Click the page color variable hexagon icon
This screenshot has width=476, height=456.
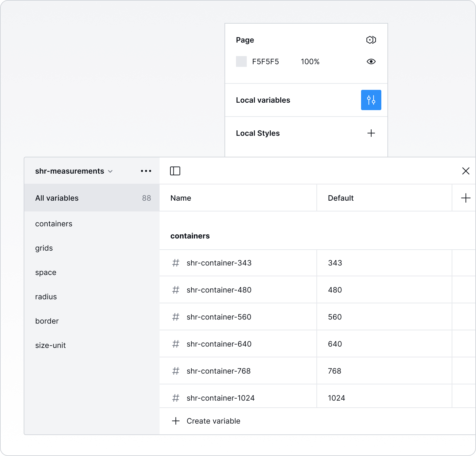point(371,40)
